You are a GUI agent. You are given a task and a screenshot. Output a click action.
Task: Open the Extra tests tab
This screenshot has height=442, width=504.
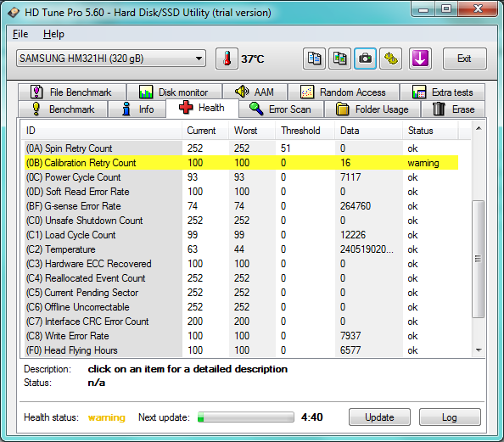tap(443, 92)
